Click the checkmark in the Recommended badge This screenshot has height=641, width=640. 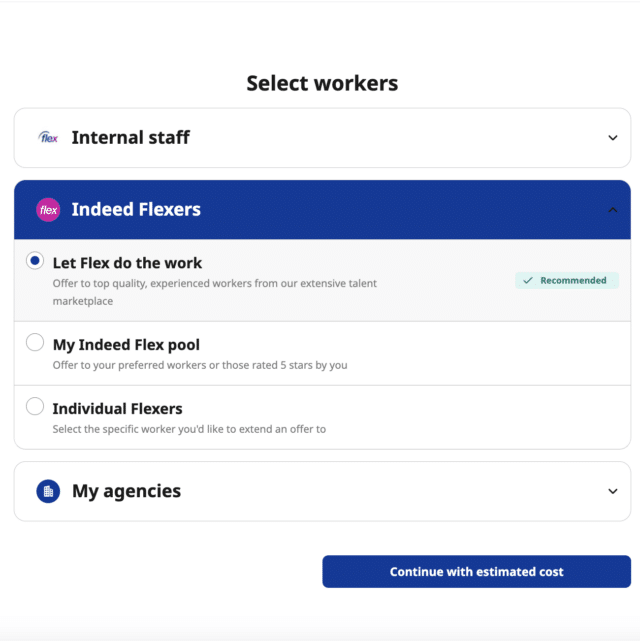(528, 280)
